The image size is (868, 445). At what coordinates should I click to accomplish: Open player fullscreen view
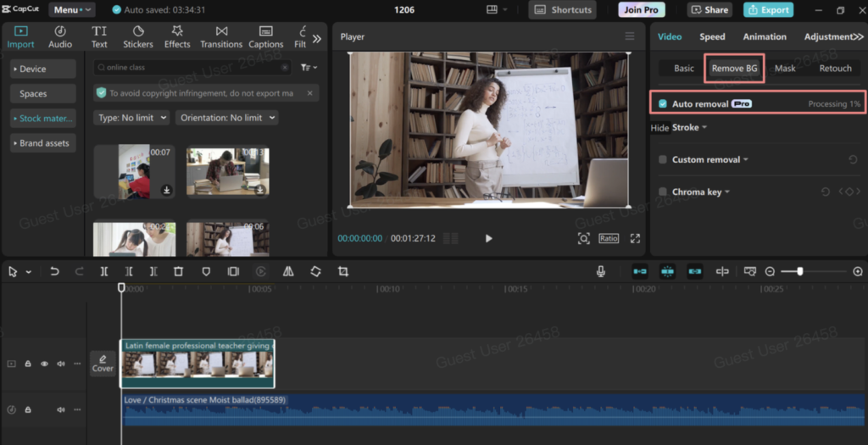[x=635, y=239]
